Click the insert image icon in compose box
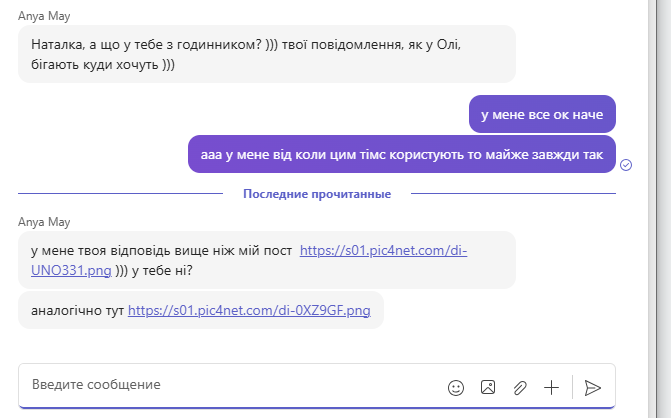 (488, 387)
